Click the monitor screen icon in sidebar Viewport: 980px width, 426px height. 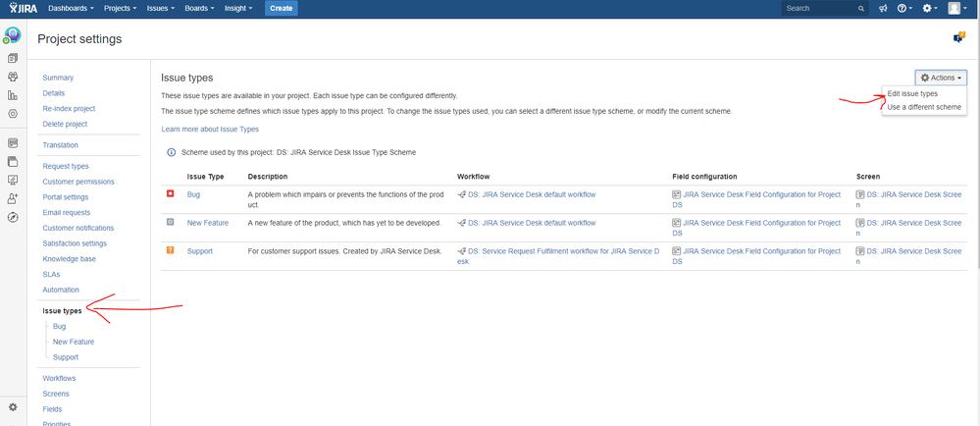point(13,181)
